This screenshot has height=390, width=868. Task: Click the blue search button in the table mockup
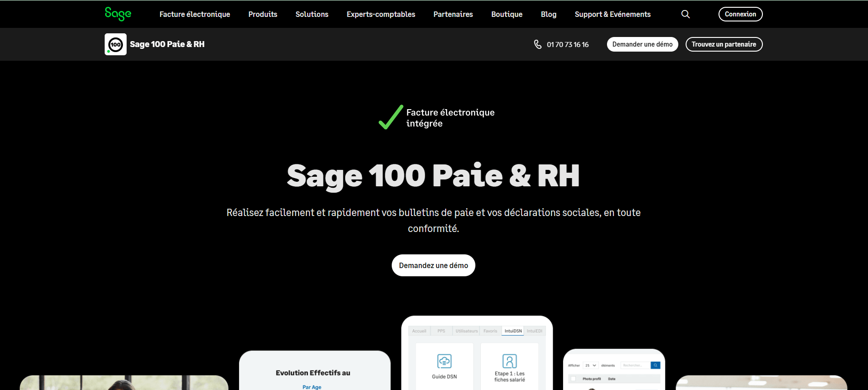655,365
